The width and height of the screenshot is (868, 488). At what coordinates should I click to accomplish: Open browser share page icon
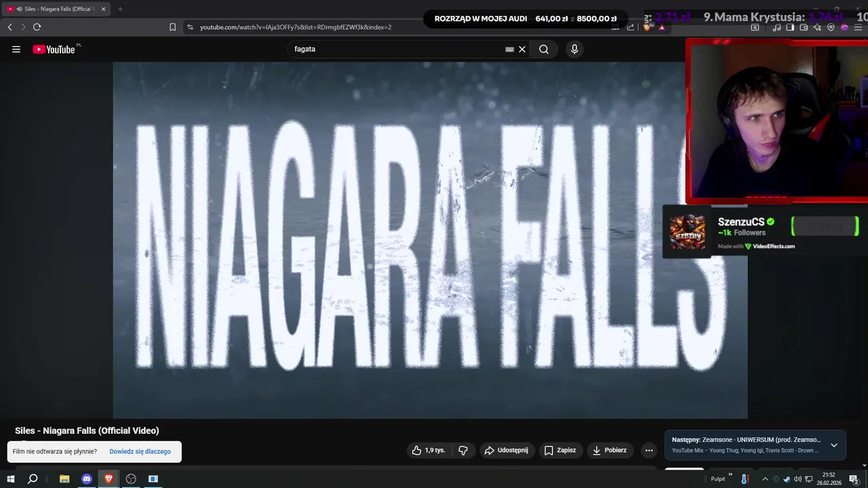[631, 27]
